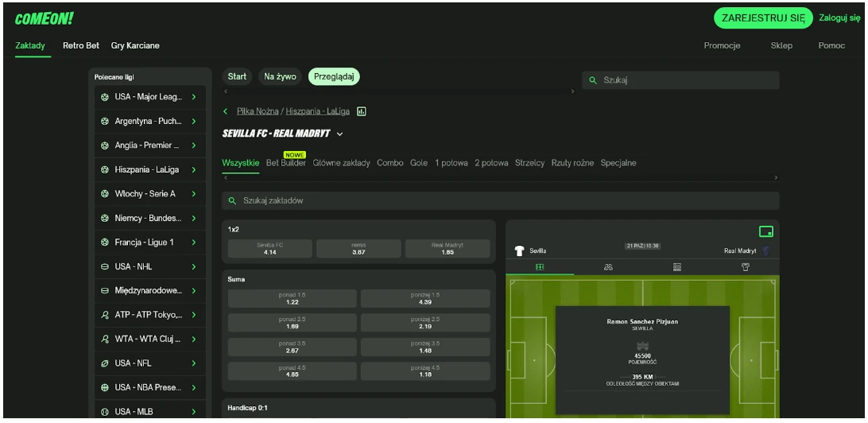Click the ZAREJESTRUJ SIĘ button

tap(763, 17)
